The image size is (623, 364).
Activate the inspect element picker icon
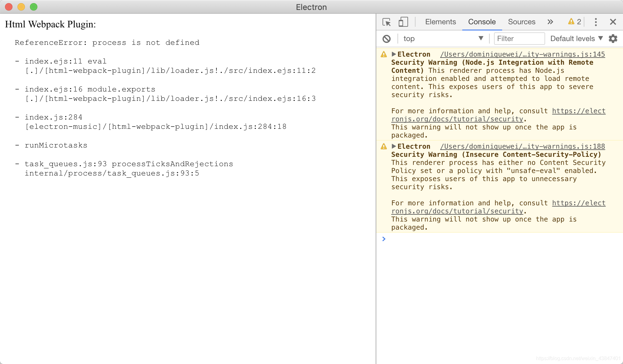click(x=387, y=22)
